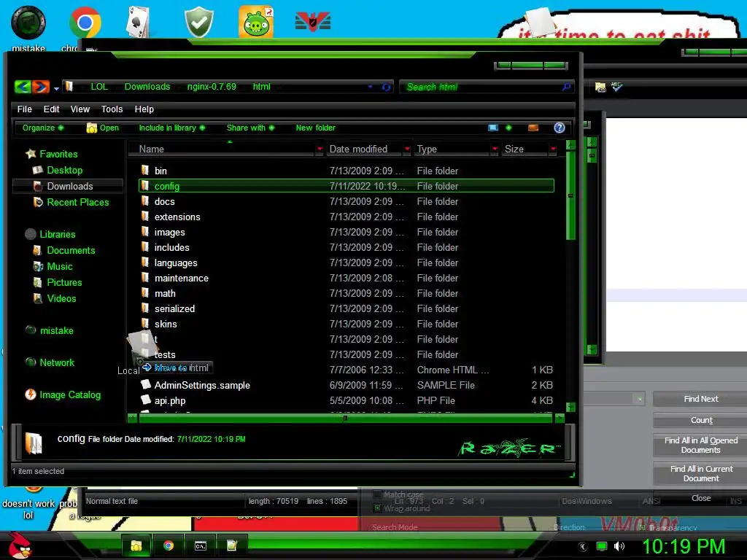Close the Find dialog with Close button

pos(701,497)
